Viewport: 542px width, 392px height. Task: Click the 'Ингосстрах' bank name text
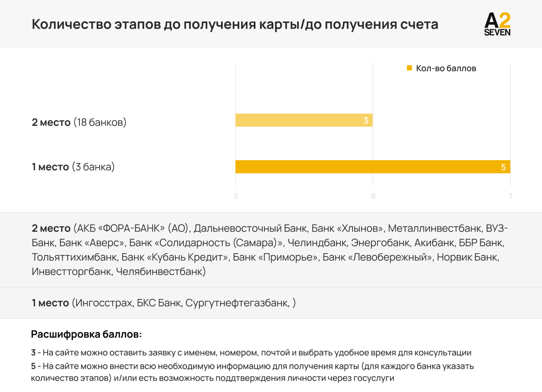(x=104, y=303)
